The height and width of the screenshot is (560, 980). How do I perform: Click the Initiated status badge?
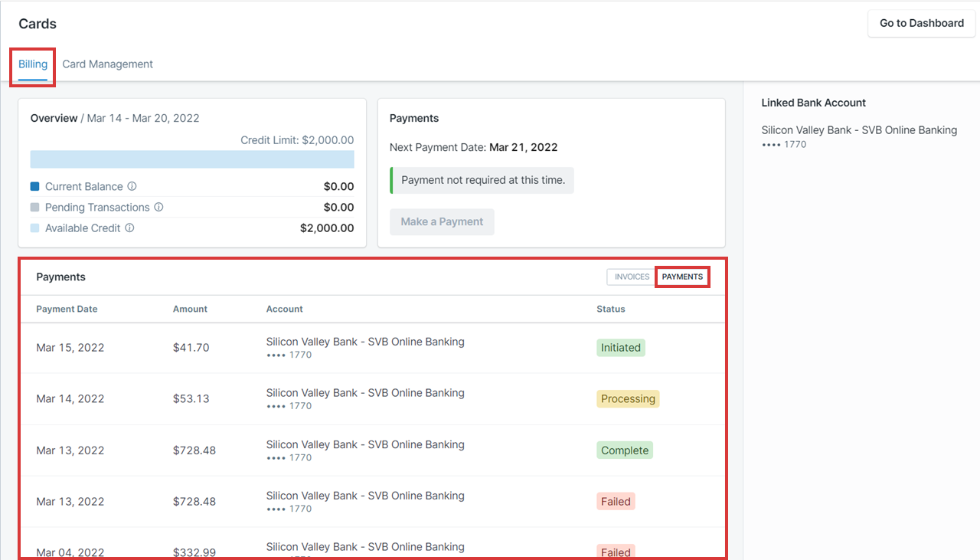pyautogui.click(x=620, y=347)
